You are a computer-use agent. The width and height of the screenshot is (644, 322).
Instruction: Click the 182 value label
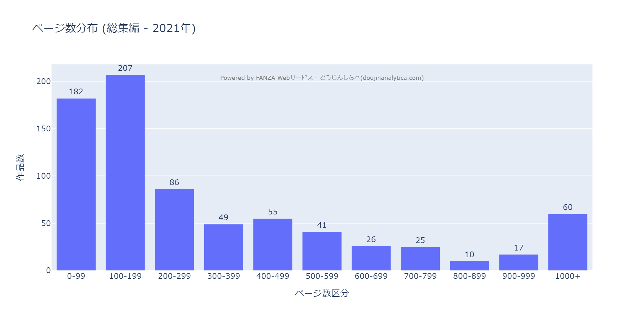click(x=76, y=92)
